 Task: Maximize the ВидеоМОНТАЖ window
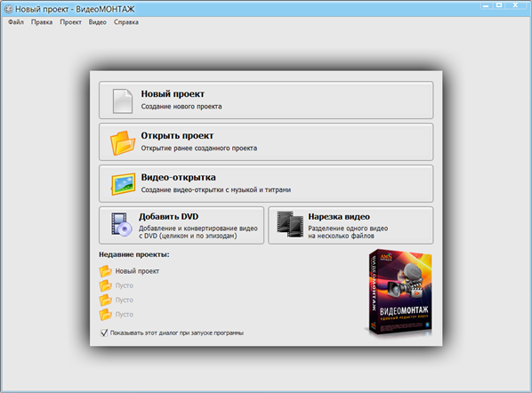(499, 5)
